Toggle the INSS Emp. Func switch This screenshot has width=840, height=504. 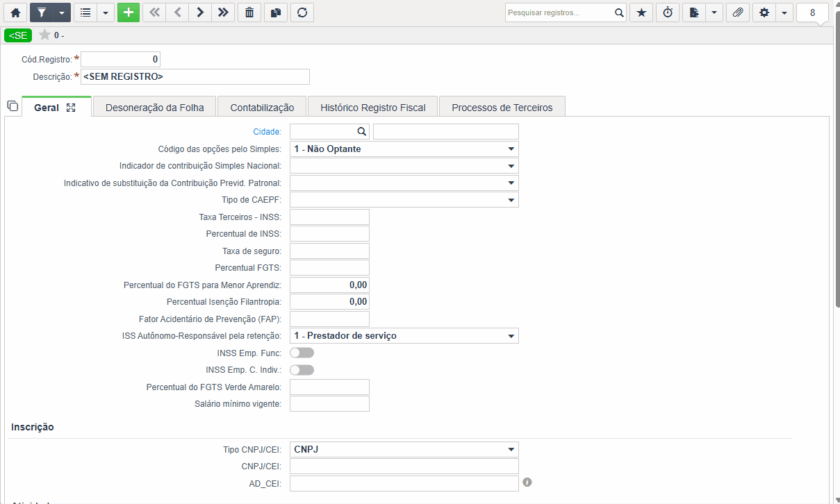click(302, 353)
